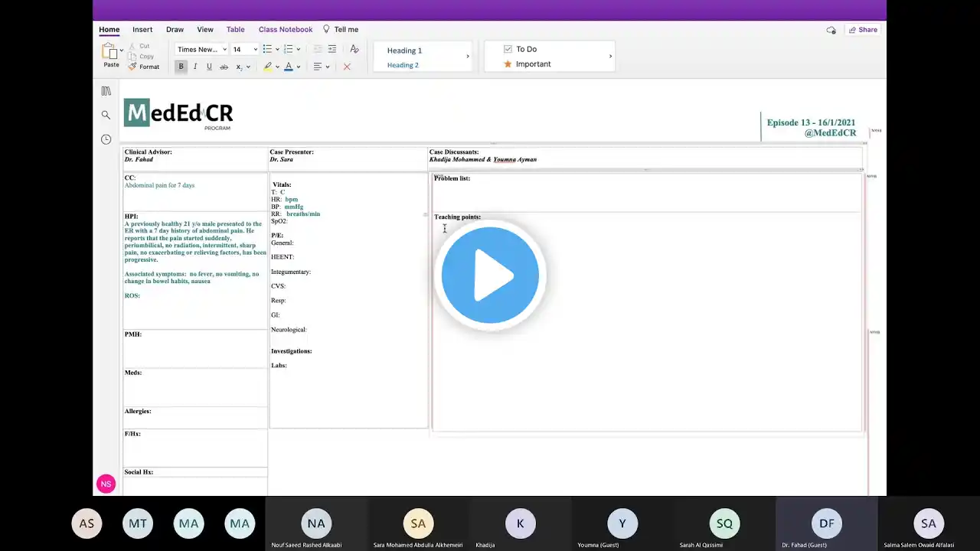Open the Draw tab

point(175,29)
